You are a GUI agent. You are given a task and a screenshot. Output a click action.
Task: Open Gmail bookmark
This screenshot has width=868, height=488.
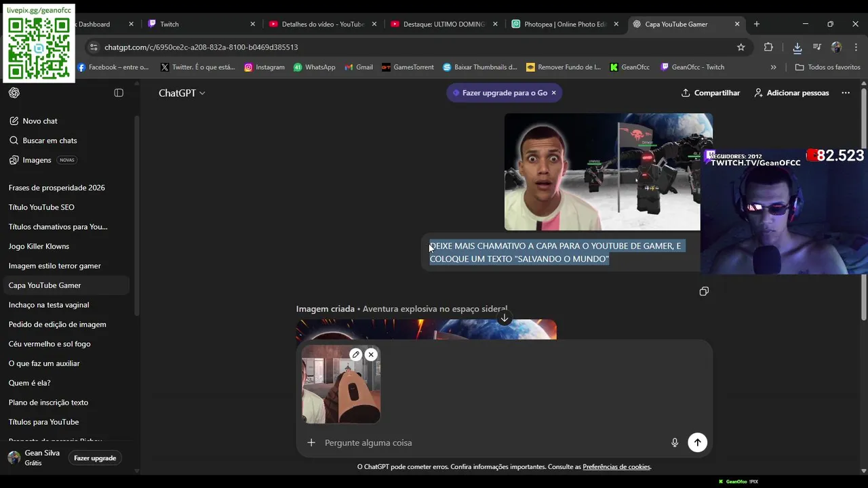(359, 67)
